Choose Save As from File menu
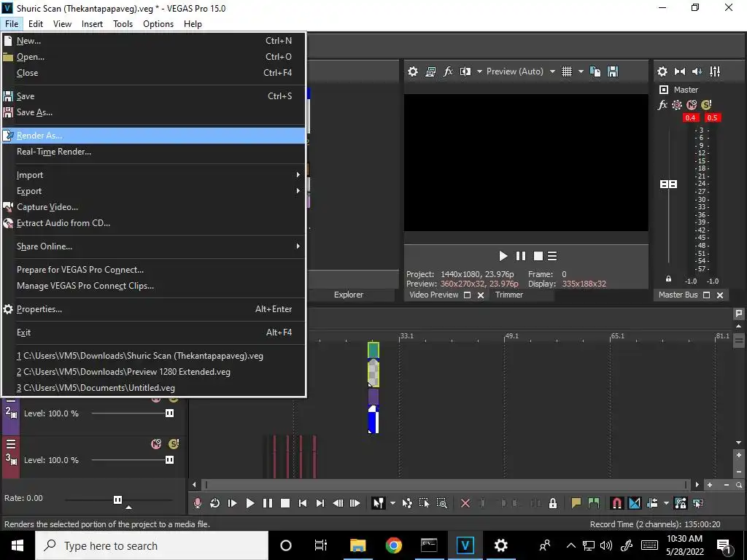 coord(153,112)
